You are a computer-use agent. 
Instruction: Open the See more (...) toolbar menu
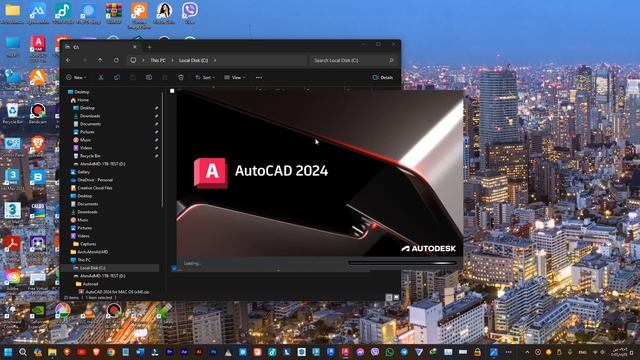pyautogui.click(x=259, y=77)
